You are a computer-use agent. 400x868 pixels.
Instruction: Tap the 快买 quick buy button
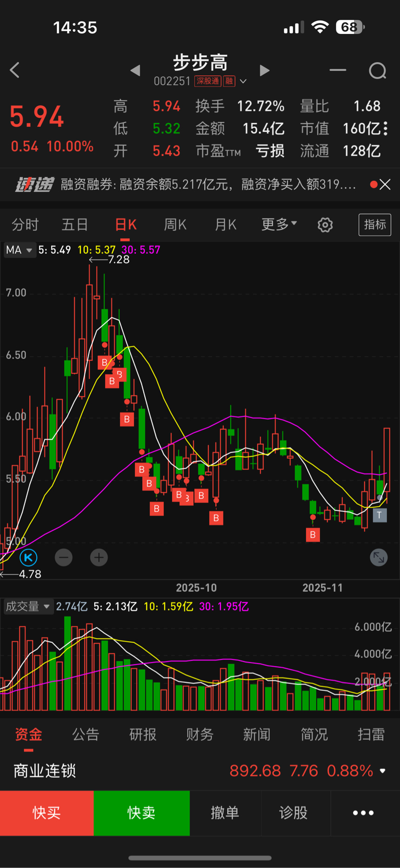click(x=47, y=813)
